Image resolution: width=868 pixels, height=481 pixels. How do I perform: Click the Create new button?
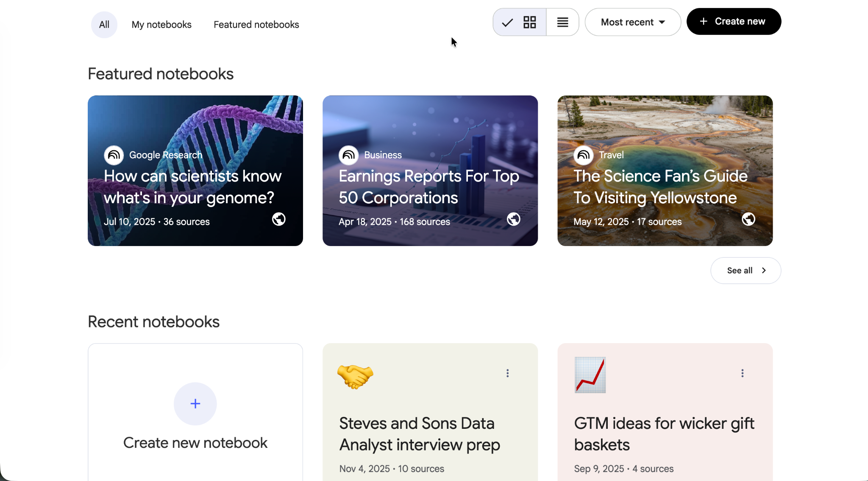(733, 22)
